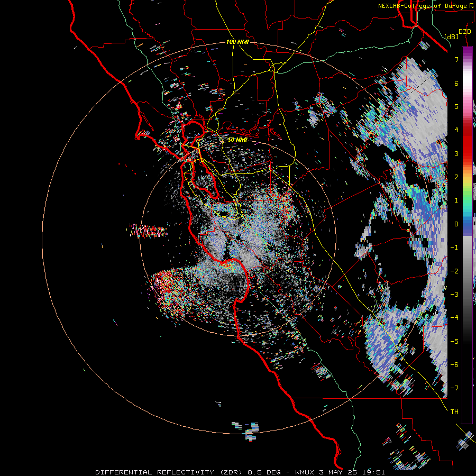Click the ZDR color scale bar
476x476 pixels.
[x=467, y=235]
